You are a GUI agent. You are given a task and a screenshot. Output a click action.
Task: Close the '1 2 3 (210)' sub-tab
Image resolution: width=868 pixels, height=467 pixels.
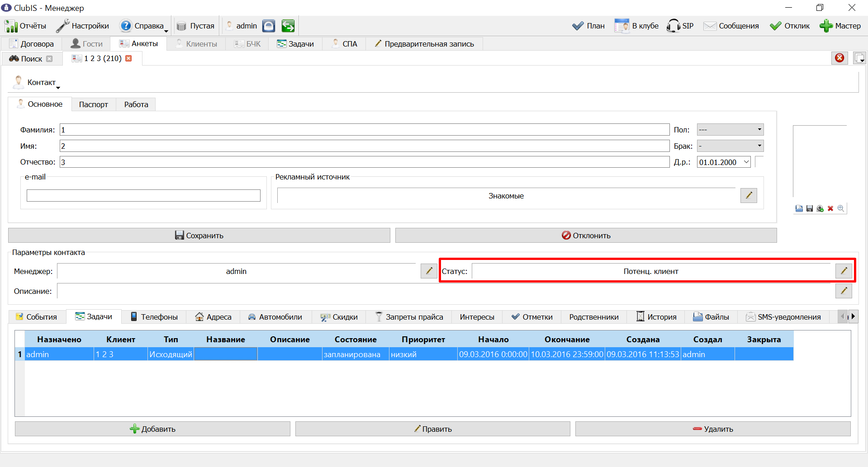click(x=128, y=58)
